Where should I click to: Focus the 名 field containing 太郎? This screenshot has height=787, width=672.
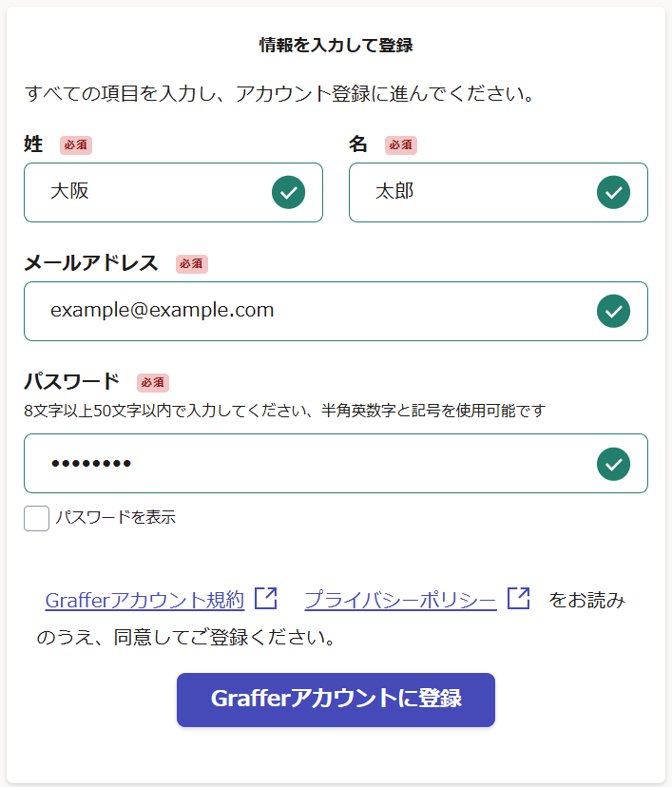click(x=466, y=192)
